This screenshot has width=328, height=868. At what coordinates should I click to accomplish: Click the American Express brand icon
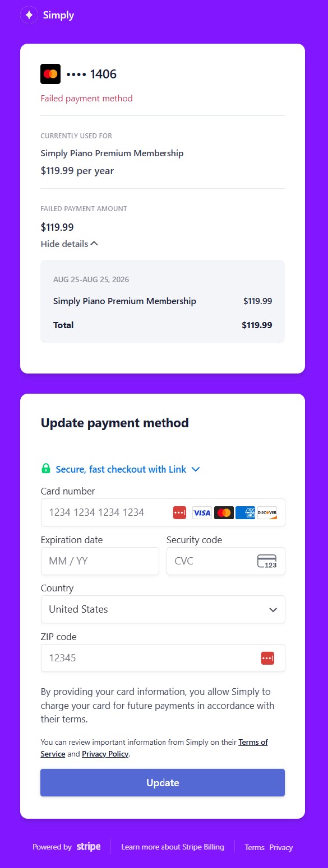tap(245, 512)
